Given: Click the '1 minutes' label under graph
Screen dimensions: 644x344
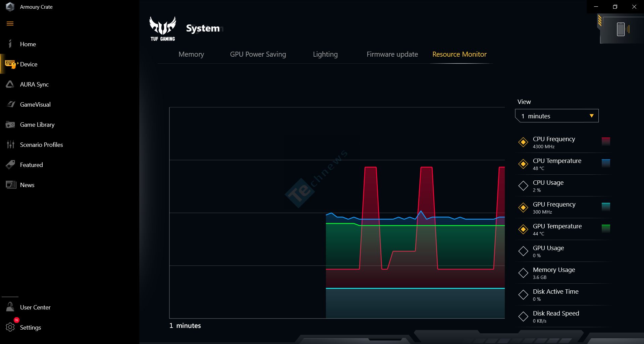Looking at the screenshot, I should tap(185, 326).
